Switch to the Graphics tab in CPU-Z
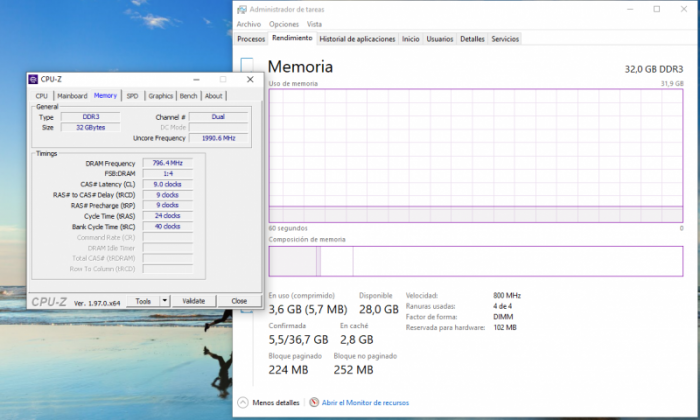Image resolution: width=700 pixels, height=420 pixels. pos(160,96)
